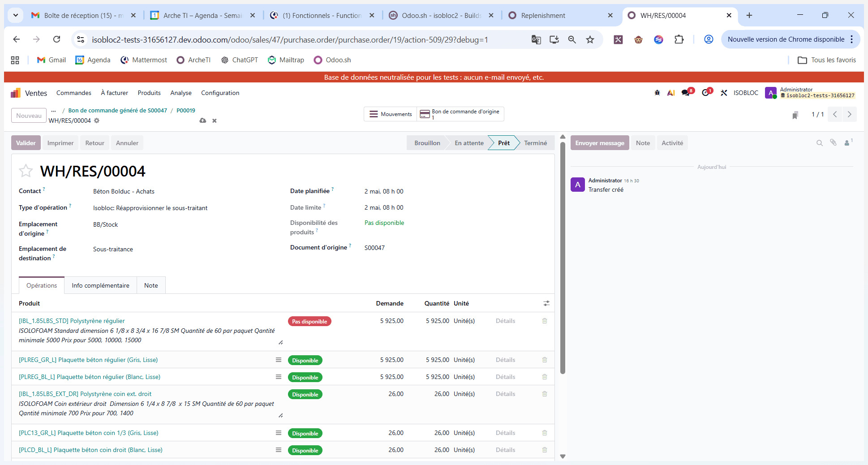Open the Commandes menu
Image resolution: width=868 pixels, height=465 pixels.
[x=74, y=93]
